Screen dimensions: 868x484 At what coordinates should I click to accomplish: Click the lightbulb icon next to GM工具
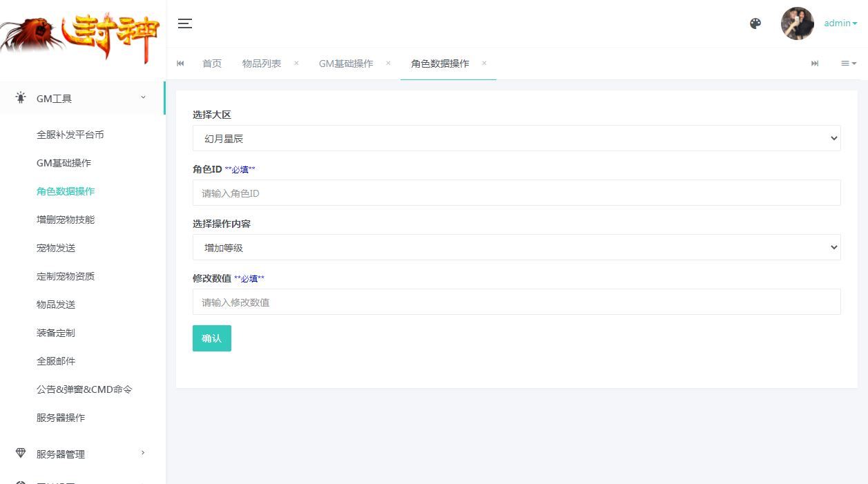coord(19,97)
